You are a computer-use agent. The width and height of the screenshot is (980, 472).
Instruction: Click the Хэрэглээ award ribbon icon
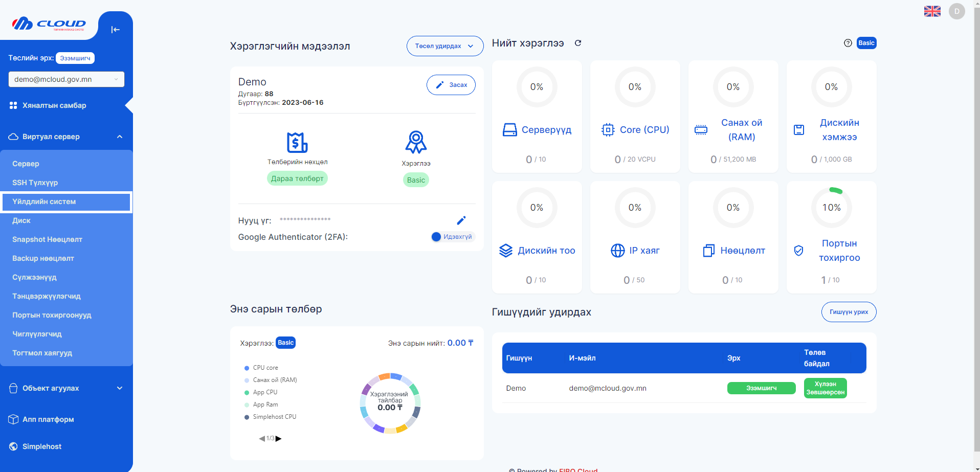[x=416, y=142]
